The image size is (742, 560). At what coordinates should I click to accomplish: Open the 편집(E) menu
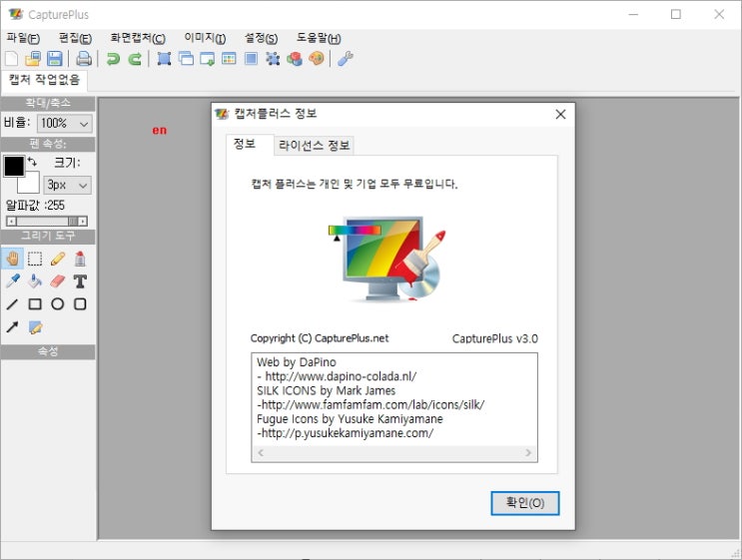(75, 38)
